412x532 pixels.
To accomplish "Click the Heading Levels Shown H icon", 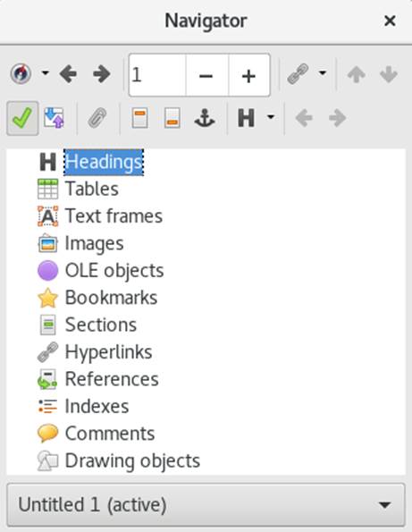I will tap(246, 118).
